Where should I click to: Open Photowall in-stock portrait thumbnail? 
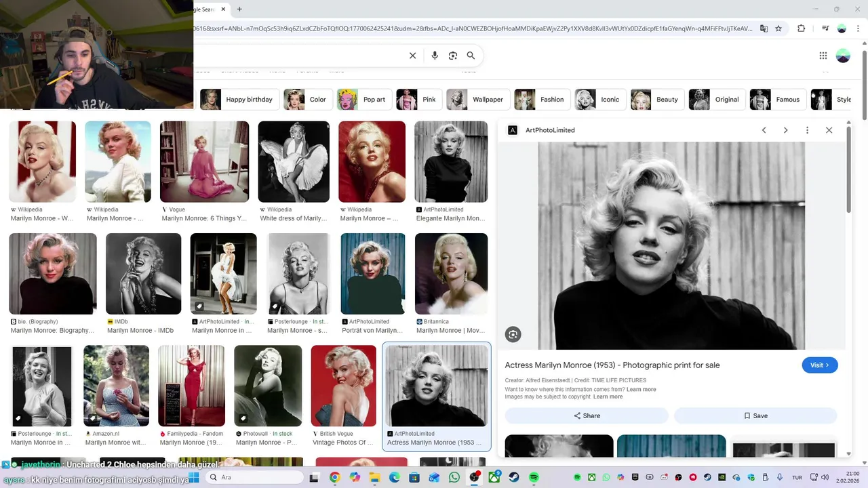pos(268,386)
